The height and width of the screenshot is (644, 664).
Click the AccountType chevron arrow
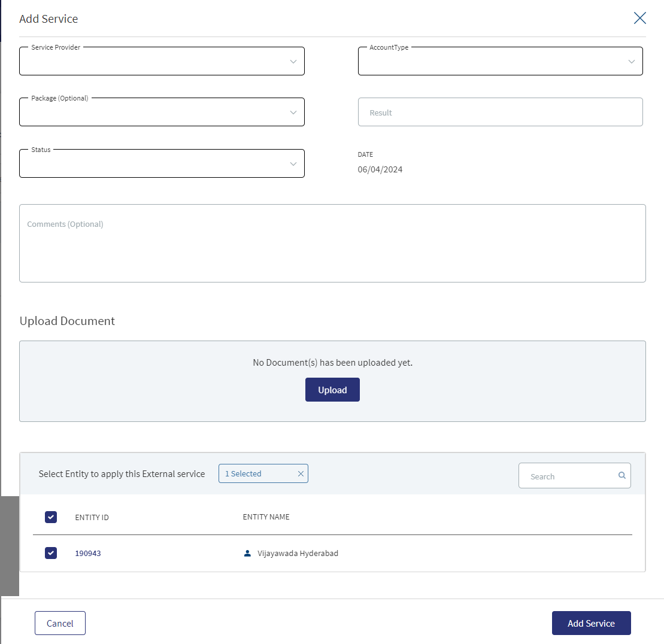(632, 62)
